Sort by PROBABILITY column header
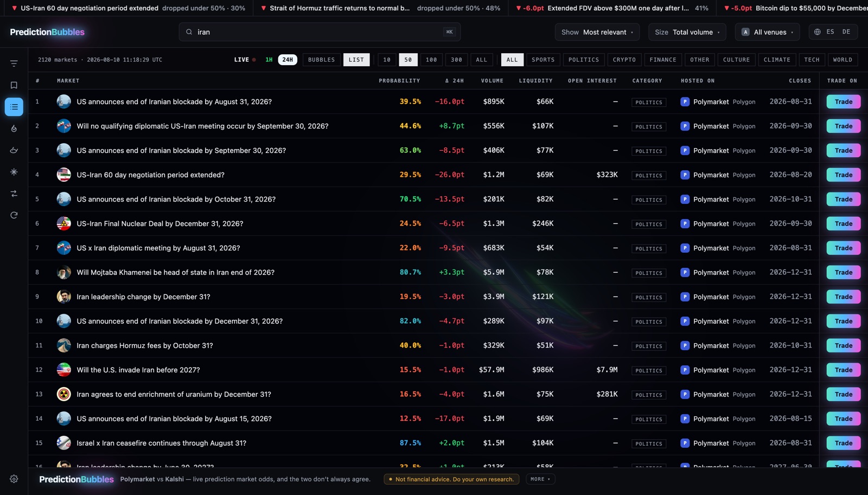Viewport: 868px width, 495px height. [x=399, y=81]
